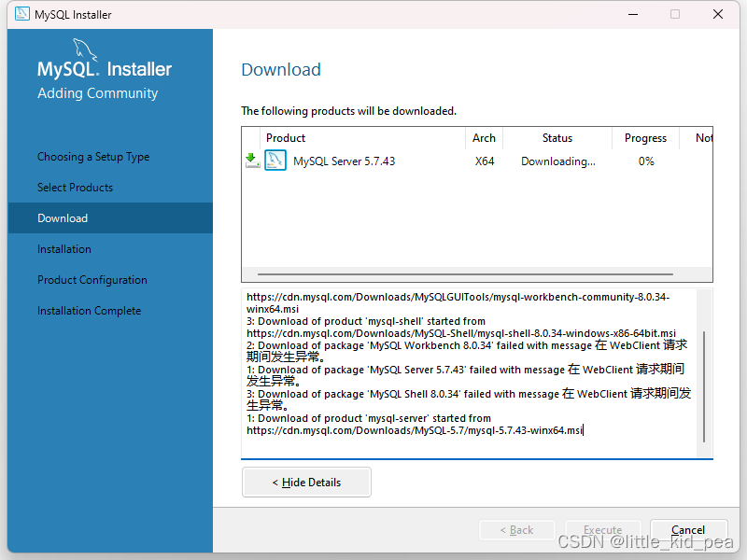The height and width of the screenshot is (560, 747).
Task: Click the mysql-shell download URL line in log
Action: (461, 333)
